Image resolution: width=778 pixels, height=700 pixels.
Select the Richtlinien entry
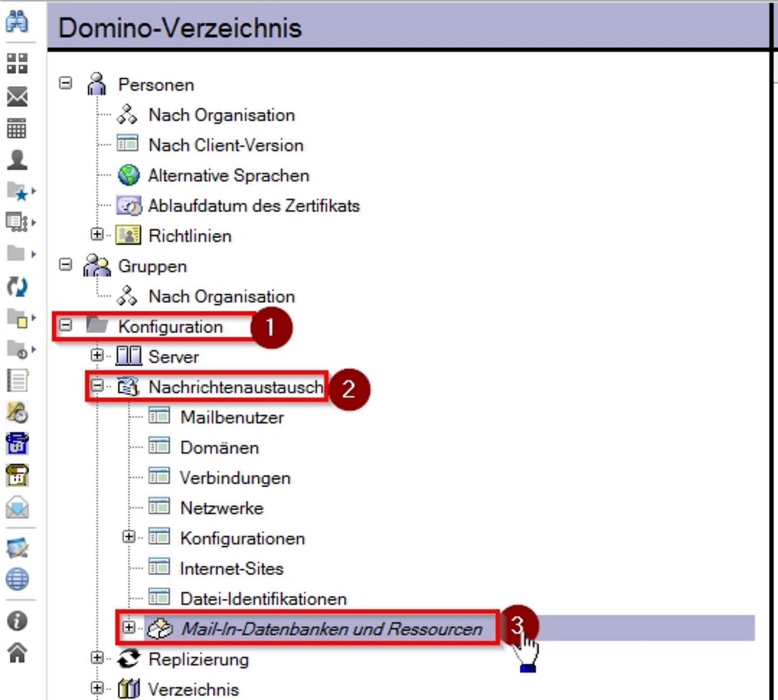tap(190, 236)
